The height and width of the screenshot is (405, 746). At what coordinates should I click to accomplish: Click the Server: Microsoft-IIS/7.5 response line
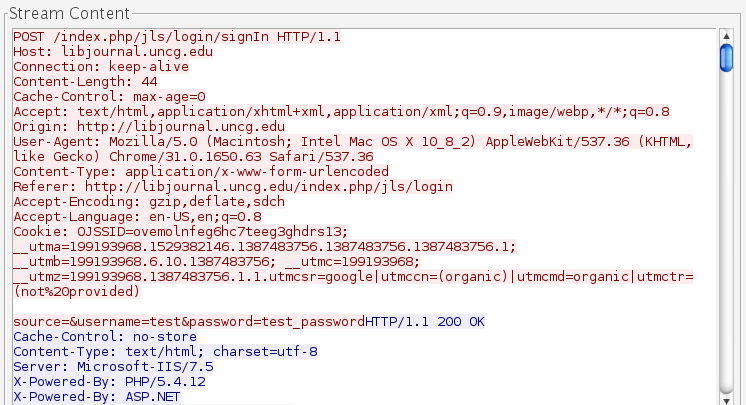click(115, 367)
